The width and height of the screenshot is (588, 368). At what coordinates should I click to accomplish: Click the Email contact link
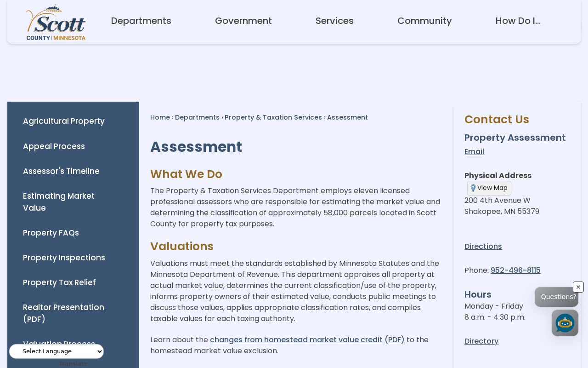click(474, 152)
